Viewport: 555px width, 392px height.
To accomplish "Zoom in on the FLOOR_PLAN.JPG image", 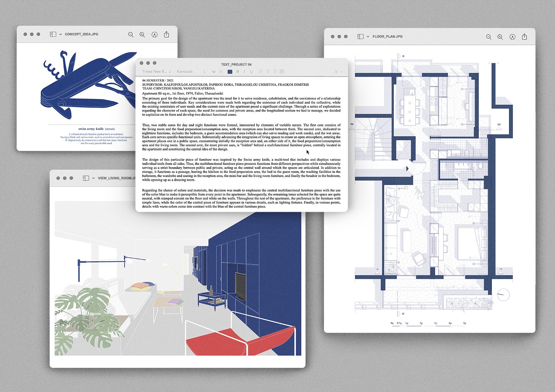I will 500,37.
